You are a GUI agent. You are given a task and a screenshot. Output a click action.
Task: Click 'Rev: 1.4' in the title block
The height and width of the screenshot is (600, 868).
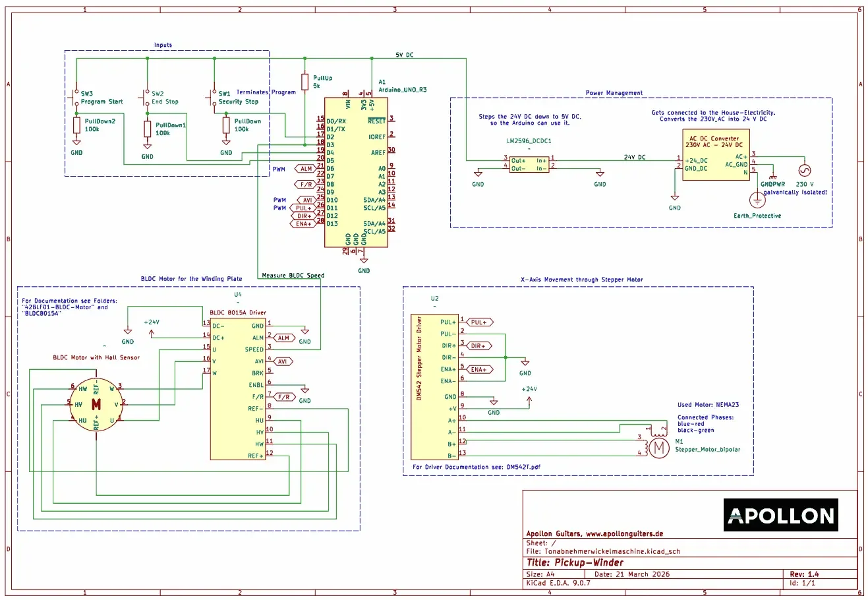point(804,574)
